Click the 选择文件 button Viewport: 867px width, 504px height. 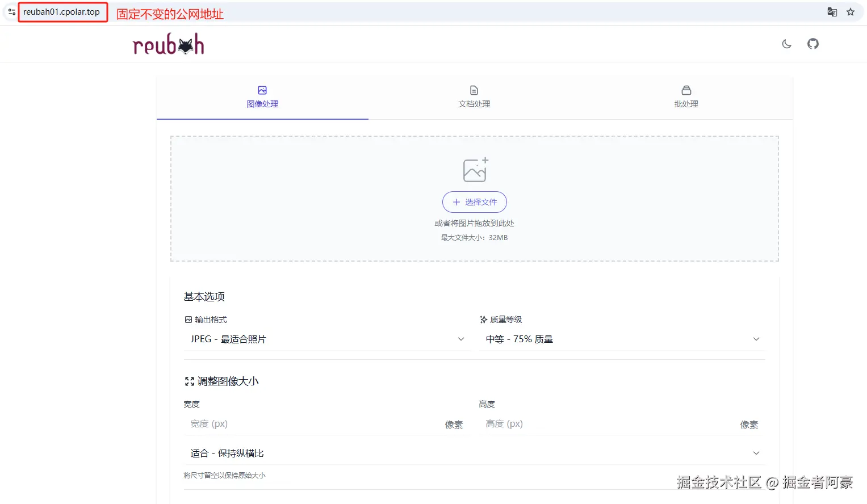[475, 202]
